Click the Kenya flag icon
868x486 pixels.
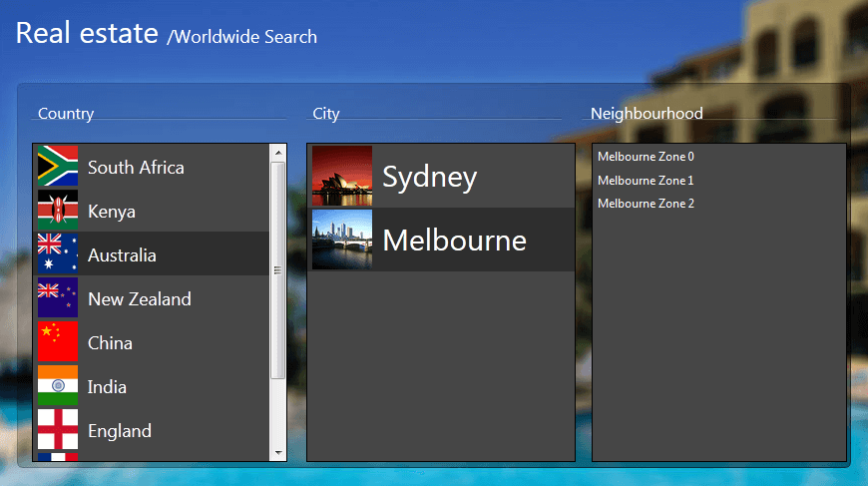pyautogui.click(x=57, y=211)
